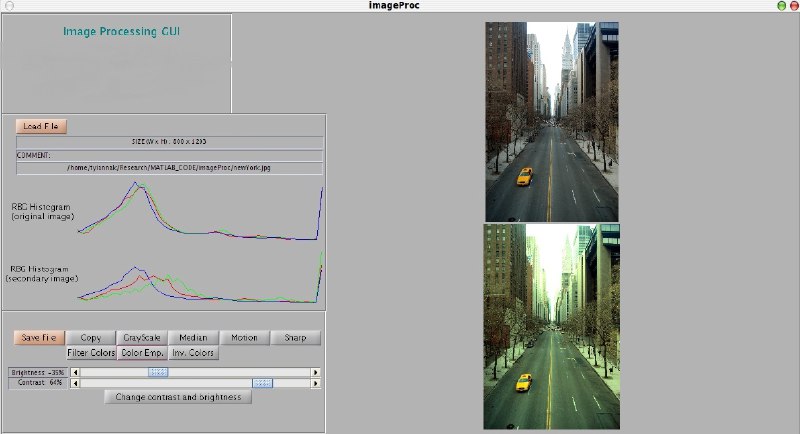800x434 pixels.
Task: Apply the Sharp filter
Action: coord(295,338)
